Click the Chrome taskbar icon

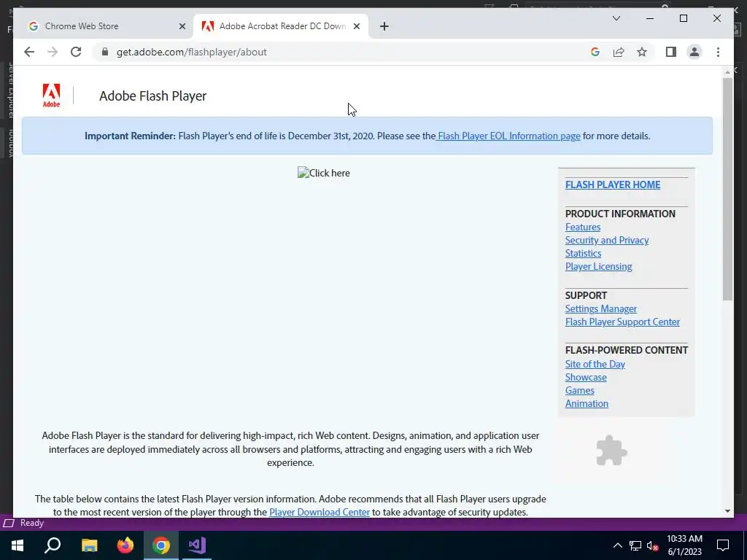(x=161, y=545)
